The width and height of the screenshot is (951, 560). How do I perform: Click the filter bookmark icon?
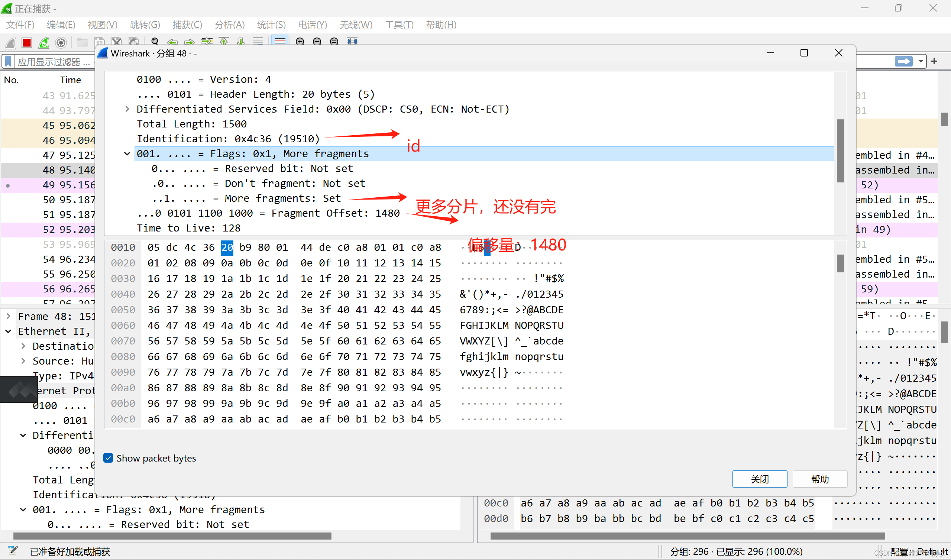pos(8,61)
